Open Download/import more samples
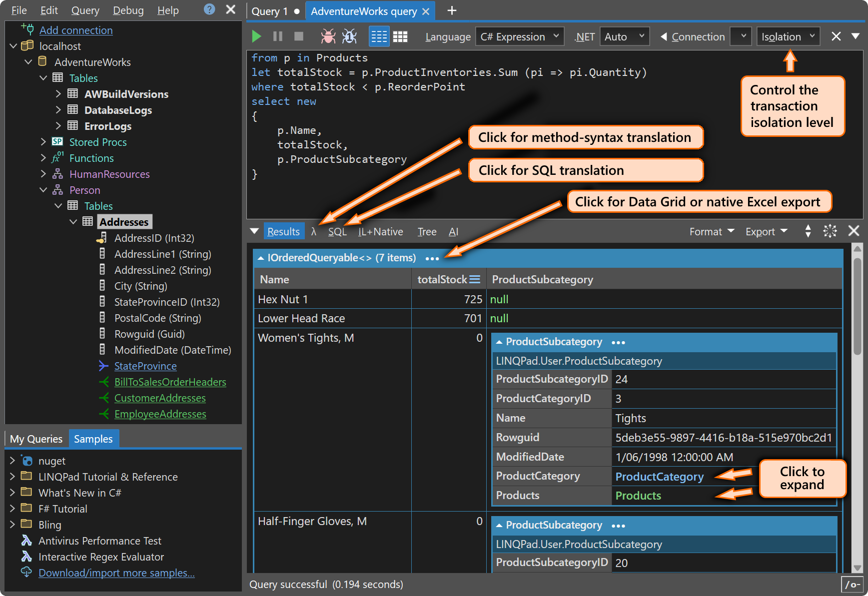The width and height of the screenshot is (868, 596). point(116,573)
